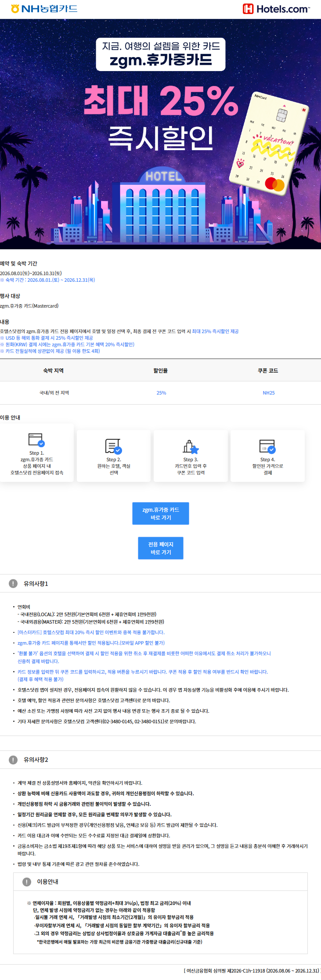The image size is (321, 980).
Task: Open 전용 페이지 바로 가기 button
Action: [161, 548]
